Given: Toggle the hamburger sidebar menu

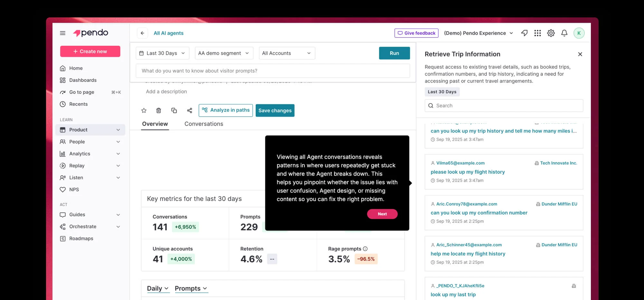Looking at the screenshot, I should (63, 33).
